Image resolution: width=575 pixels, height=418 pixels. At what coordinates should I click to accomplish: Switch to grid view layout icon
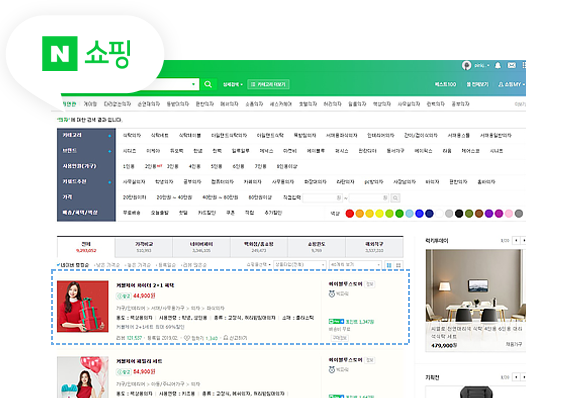point(398,265)
